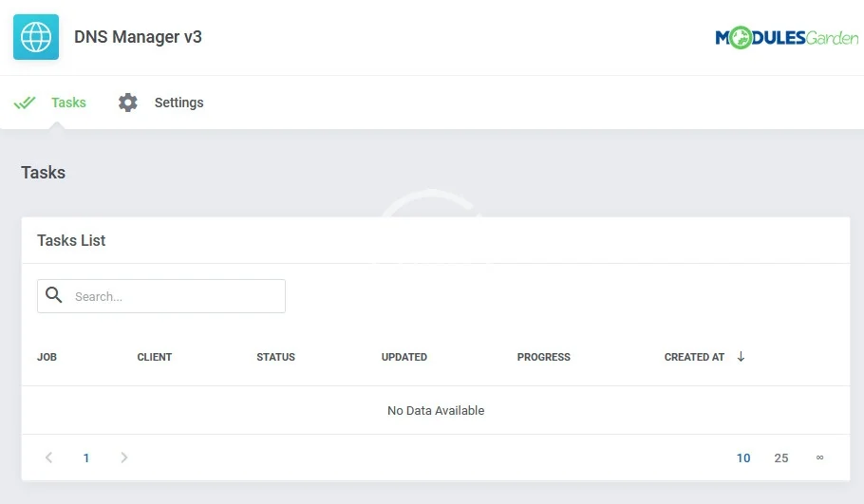Sort by Status column header
Screen dimensions: 864x504
(x=275, y=357)
